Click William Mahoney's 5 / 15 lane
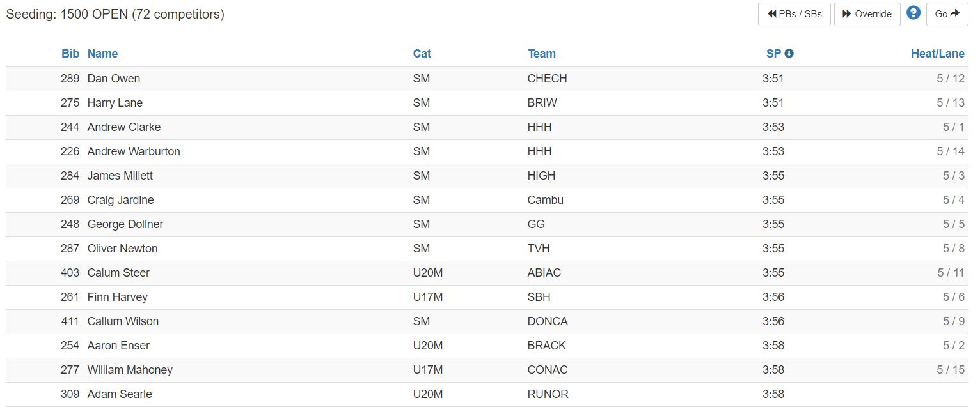The image size is (980, 407). 951,370
